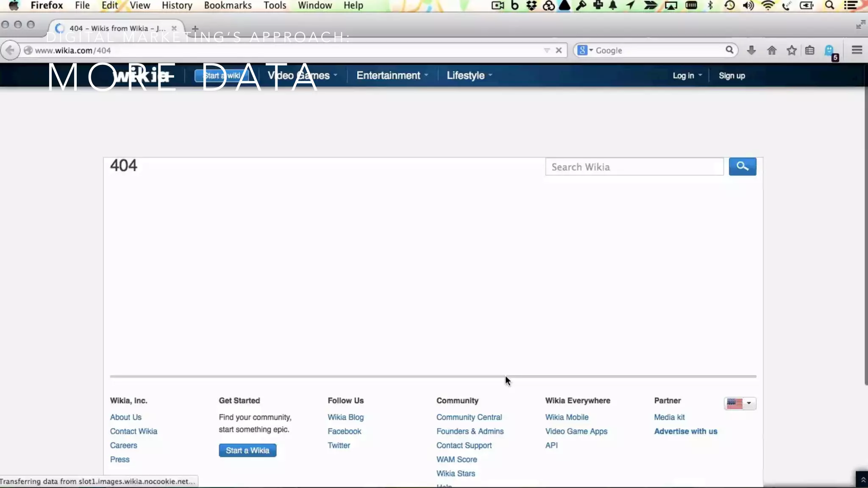Open the View menu

pyautogui.click(x=140, y=6)
